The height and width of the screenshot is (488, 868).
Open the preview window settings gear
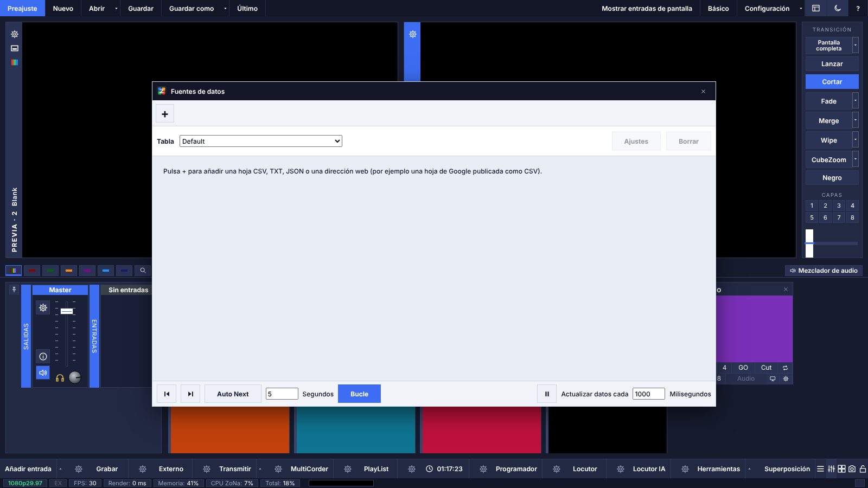[15, 34]
